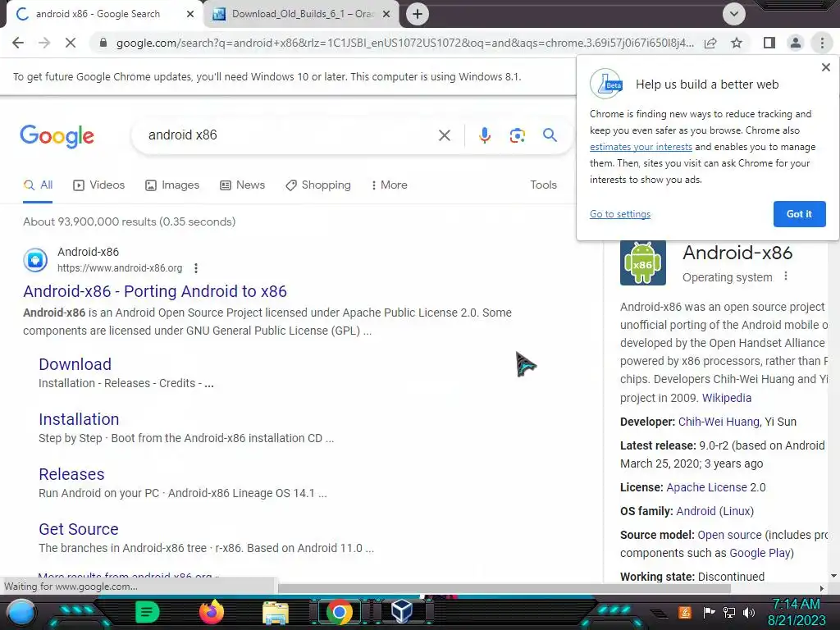
Task: Click the Android-x86 green robot thumbnail
Action: point(643,262)
